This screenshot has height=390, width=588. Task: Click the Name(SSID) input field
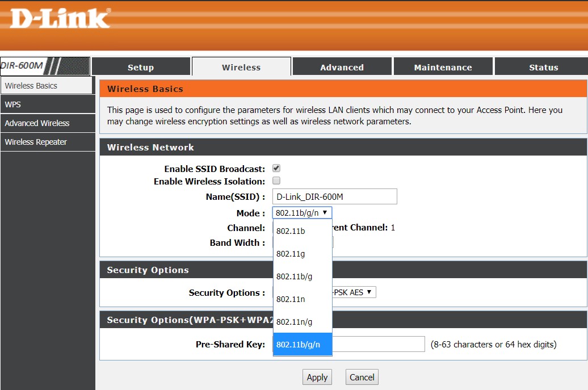coord(334,196)
